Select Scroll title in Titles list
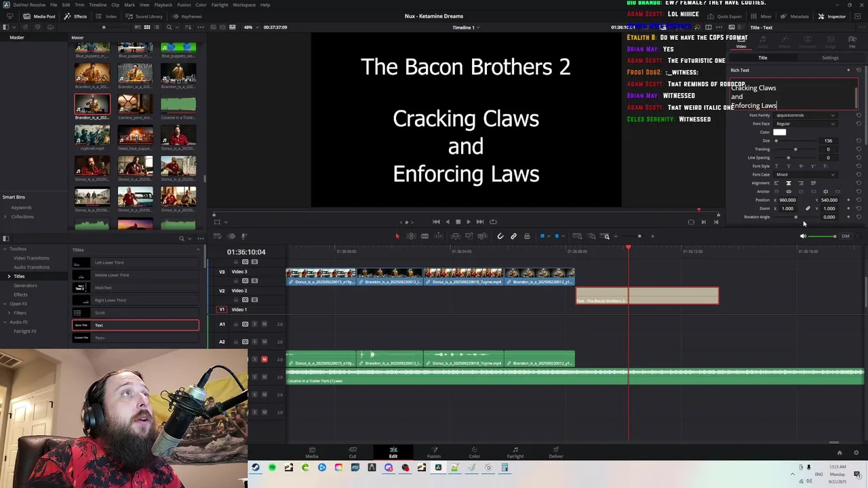This screenshot has width=868, height=488. pyautogui.click(x=136, y=312)
